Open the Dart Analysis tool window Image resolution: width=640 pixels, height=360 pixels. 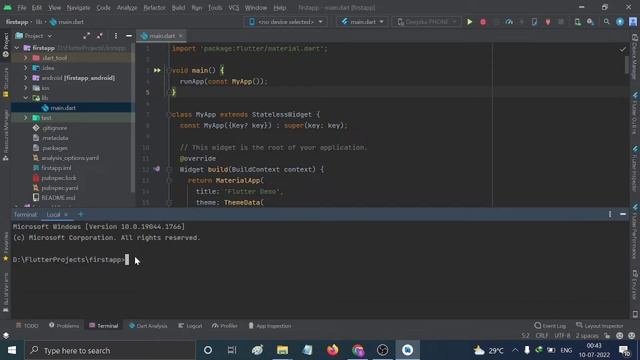pyautogui.click(x=148, y=326)
